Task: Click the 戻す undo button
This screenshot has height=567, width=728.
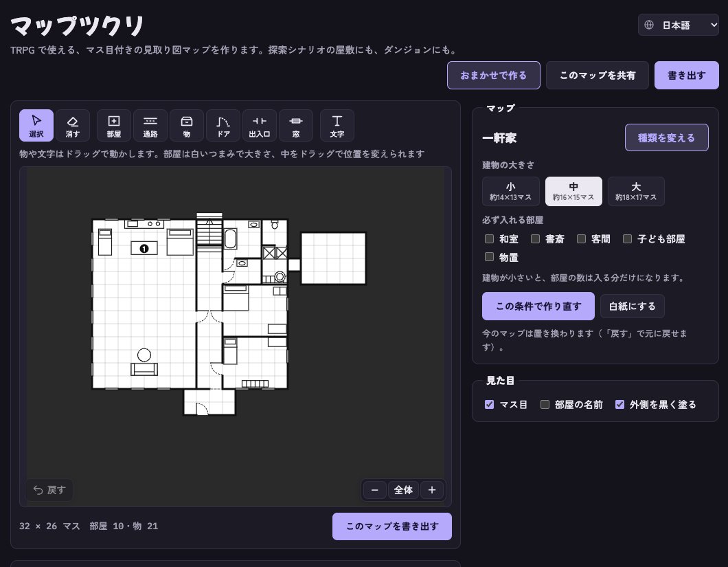Action: point(49,490)
